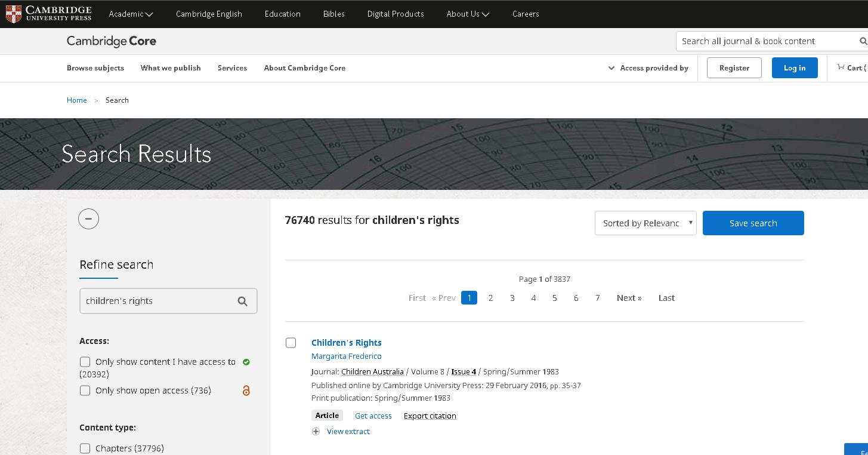Click the 'Next »' pagination link
Image resolution: width=868 pixels, height=455 pixels.
tap(629, 298)
